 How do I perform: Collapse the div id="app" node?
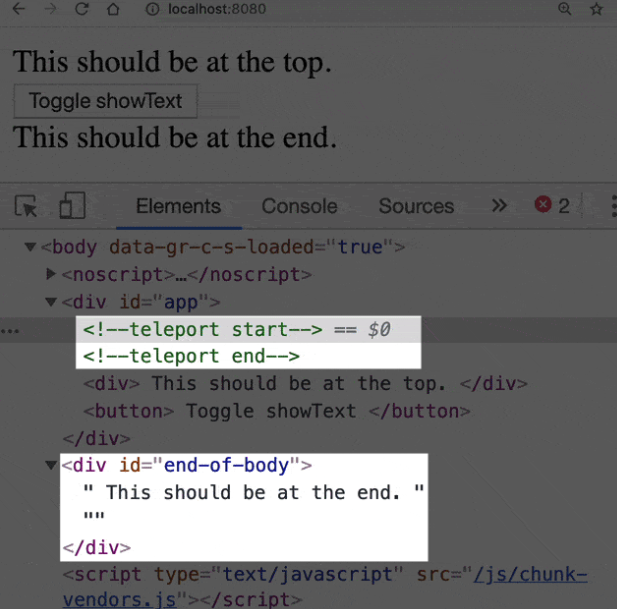click(51, 302)
